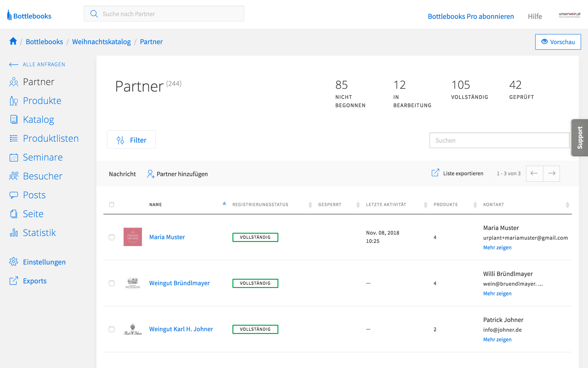This screenshot has width=588, height=368.
Task: Sort by Gesperrt column
Action: 358,205
